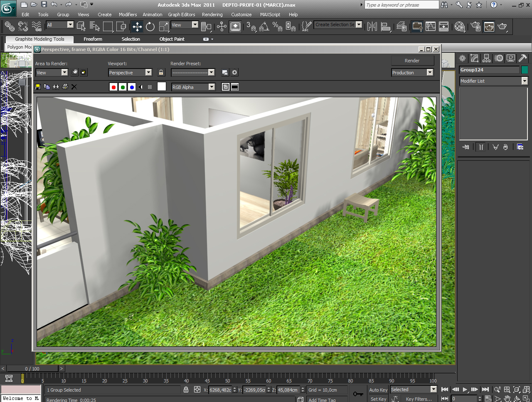Save the rendered image with disk icon
Image resolution: width=532 pixels, height=402 pixels.
tap(38, 87)
